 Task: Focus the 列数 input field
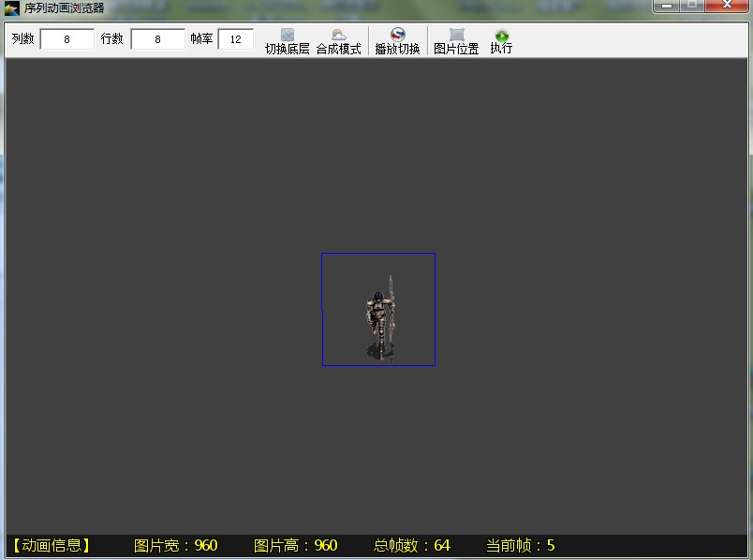tap(66, 39)
